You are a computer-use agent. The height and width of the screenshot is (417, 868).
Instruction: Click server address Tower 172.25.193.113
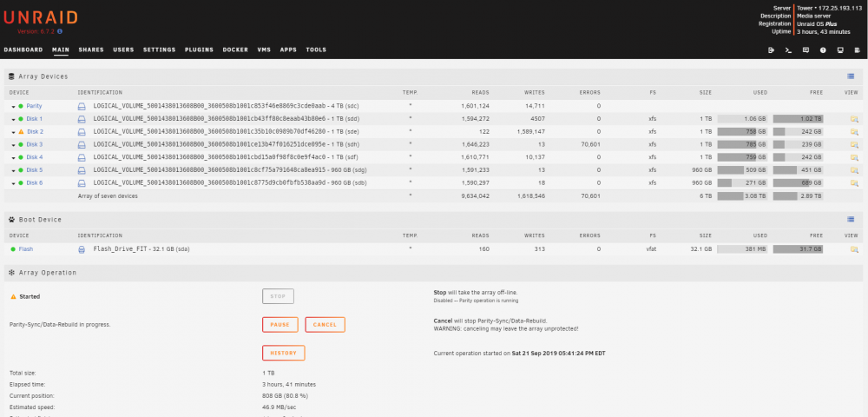tap(829, 9)
